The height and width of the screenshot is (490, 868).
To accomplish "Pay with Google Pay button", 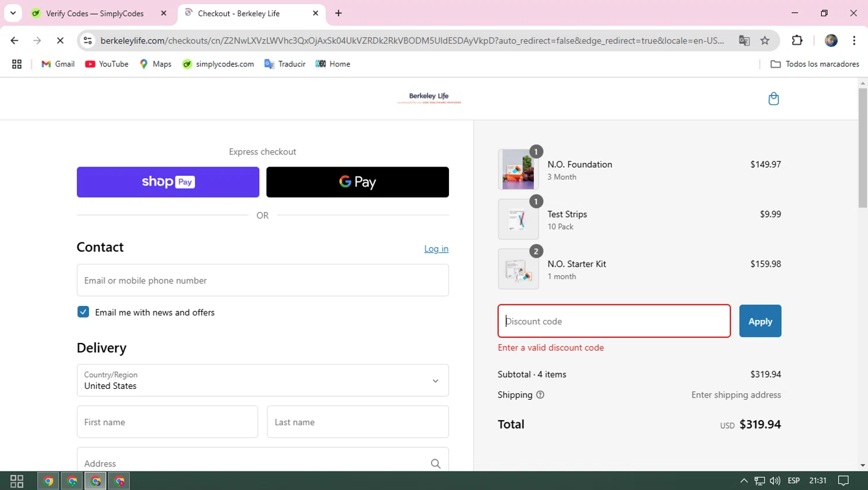I will pos(358,182).
